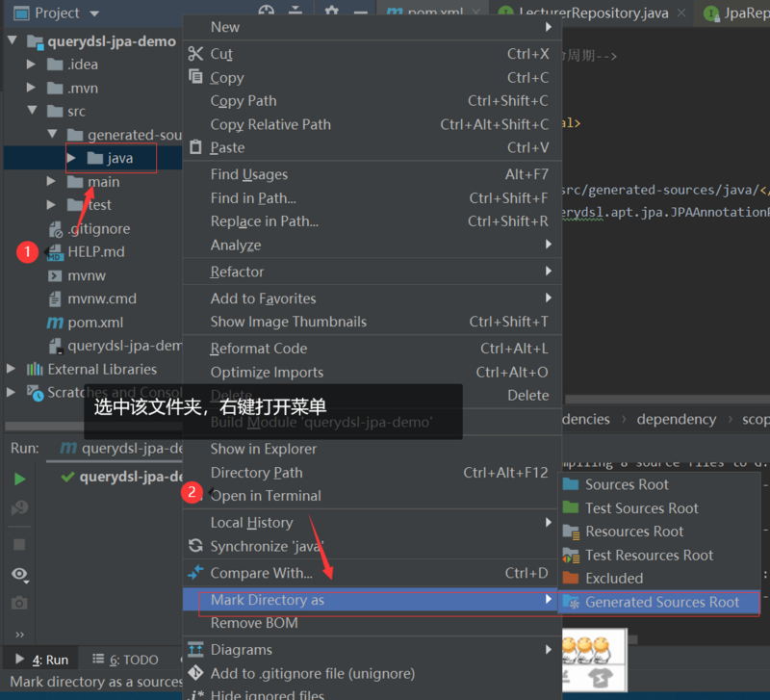
Task: Click the Generated Sources Root folder icon
Action: (571, 602)
